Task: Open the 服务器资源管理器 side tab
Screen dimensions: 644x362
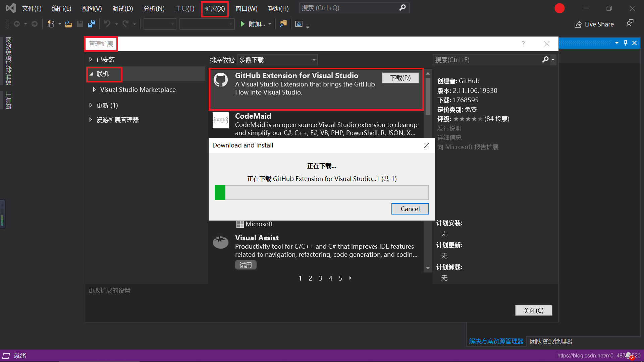Action: click(x=8, y=61)
